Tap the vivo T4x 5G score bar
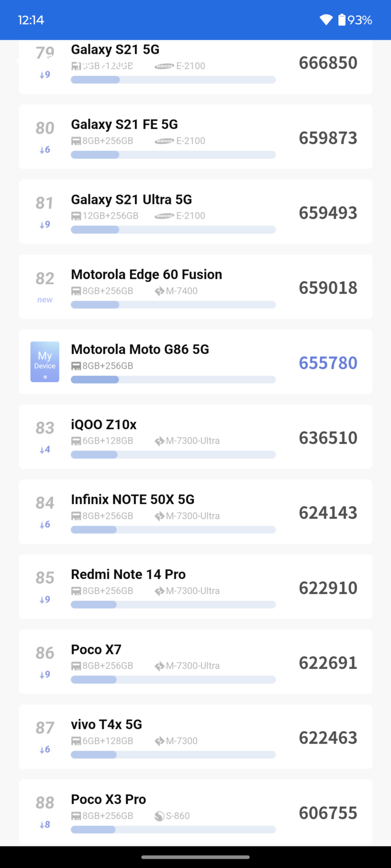 coord(173,754)
